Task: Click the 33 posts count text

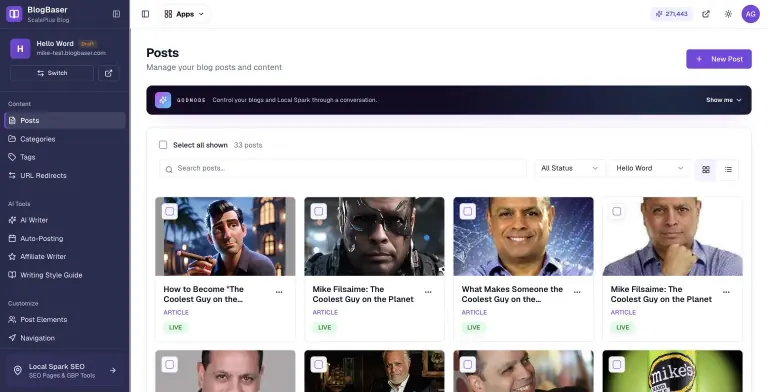Action: (248, 145)
